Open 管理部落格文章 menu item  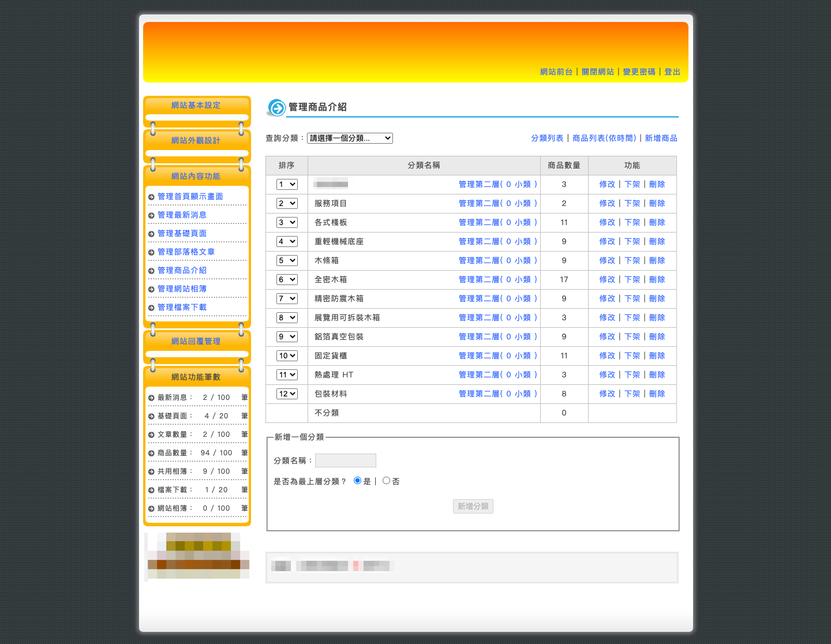186,252
